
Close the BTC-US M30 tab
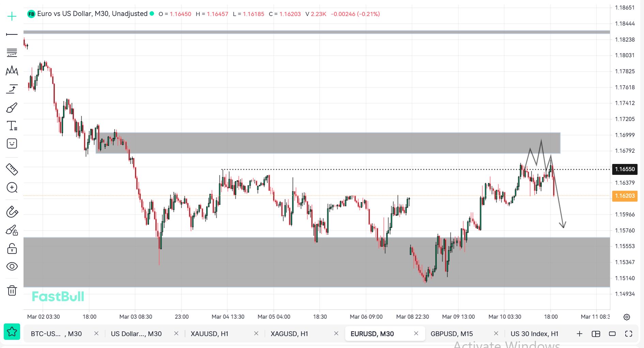(x=96, y=333)
